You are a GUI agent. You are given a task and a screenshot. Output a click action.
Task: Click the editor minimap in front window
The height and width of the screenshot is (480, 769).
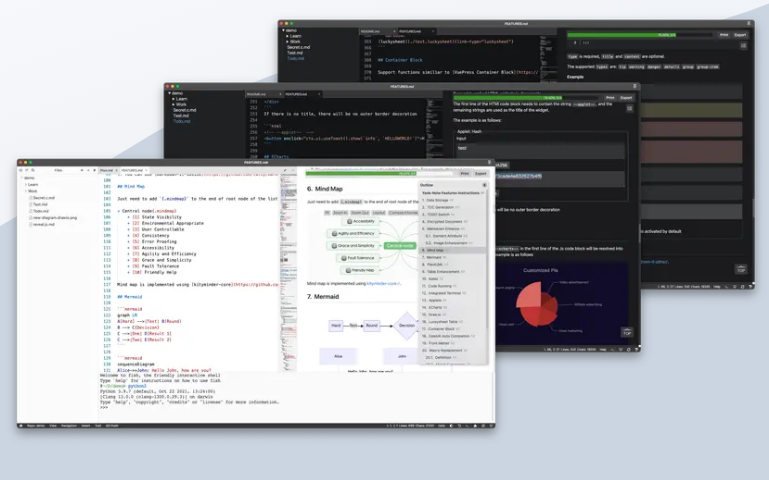click(x=288, y=272)
